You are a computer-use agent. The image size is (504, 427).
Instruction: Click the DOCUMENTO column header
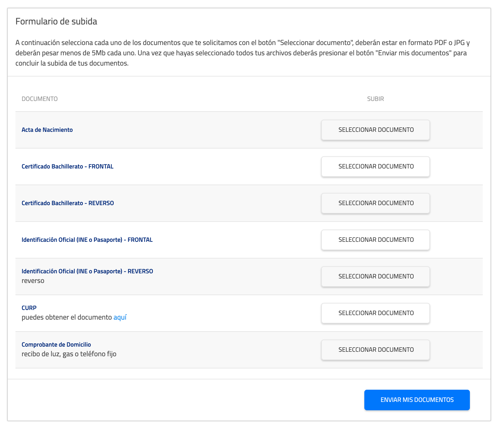(40, 99)
